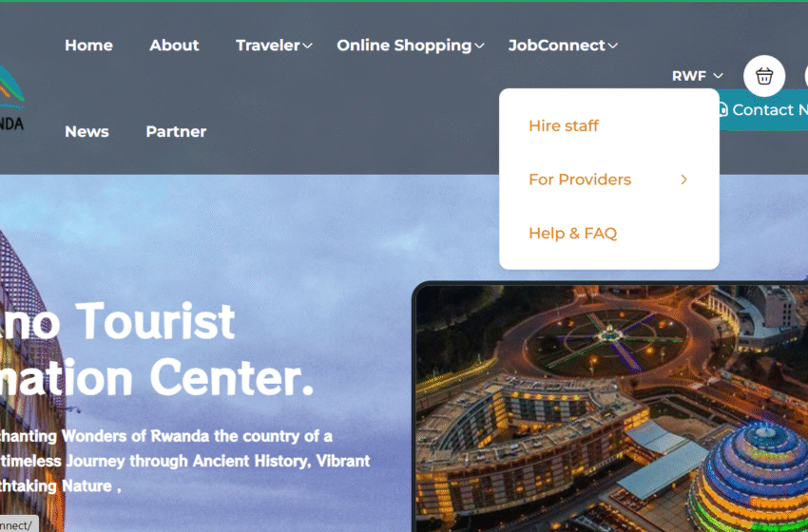Click the arrow next to JobConnect

(x=613, y=46)
